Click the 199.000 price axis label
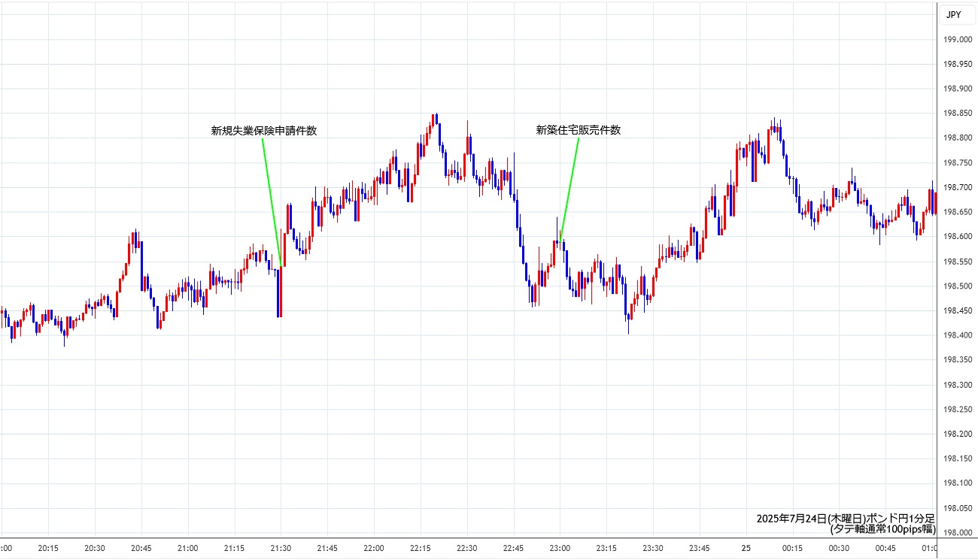Image resolution: width=978 pixels, height=560 pixels. [x=958, y=40]
